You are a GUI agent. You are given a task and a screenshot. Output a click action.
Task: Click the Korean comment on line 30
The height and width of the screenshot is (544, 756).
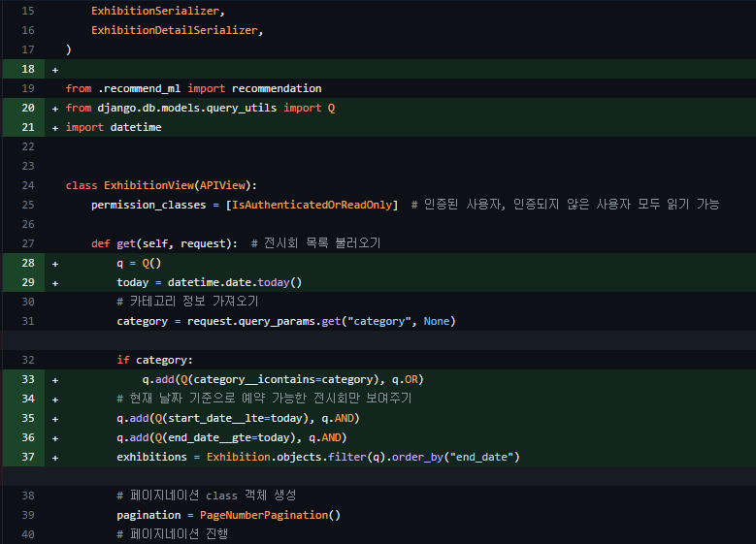[188, 302]
